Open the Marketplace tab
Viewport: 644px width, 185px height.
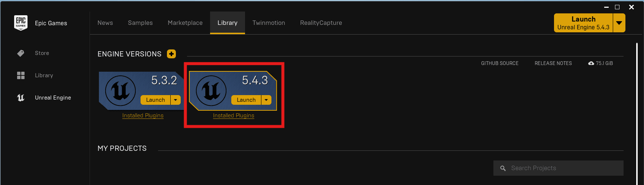pyautogui.click(x=185, y=23)
